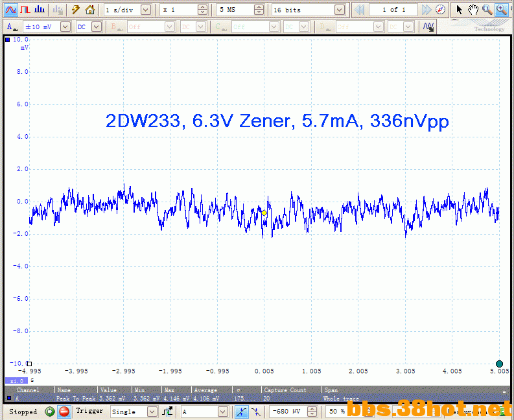Open the 16 bits resolution dropdown
514x420 pixels.
pyautogui.click(x=340, y=10)
